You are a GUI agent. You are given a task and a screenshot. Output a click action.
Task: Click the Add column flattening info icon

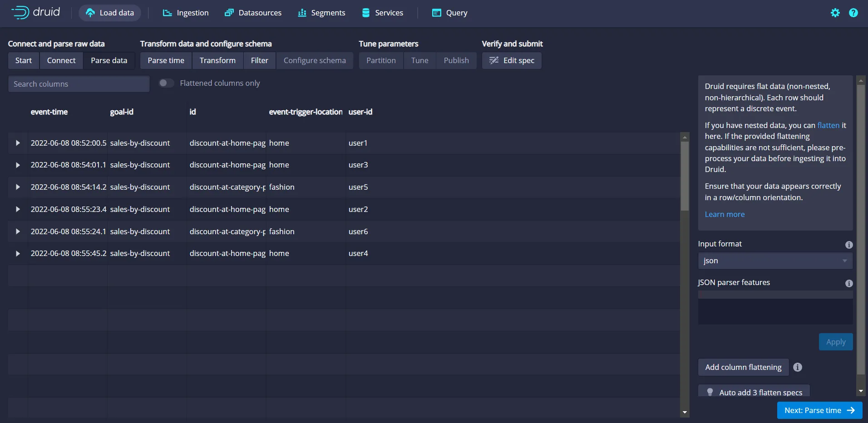tap(799, 367)
